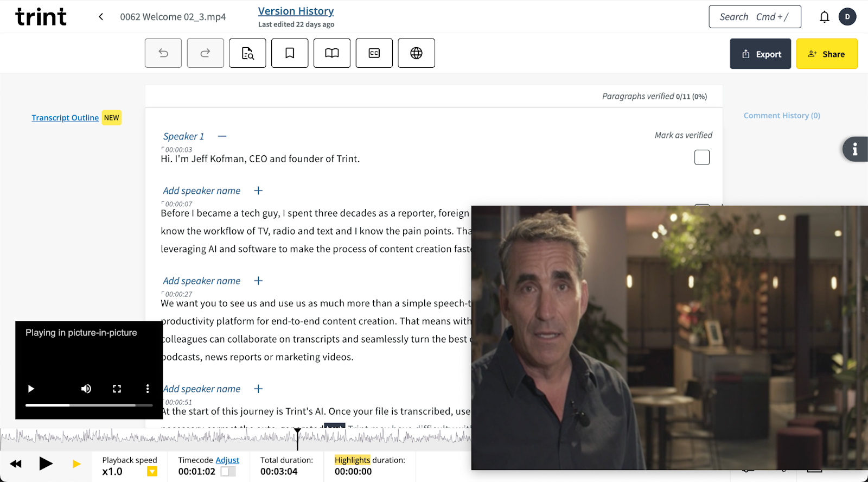Open video player more options
Screen dimensions: 868x482
click(148, 389)
